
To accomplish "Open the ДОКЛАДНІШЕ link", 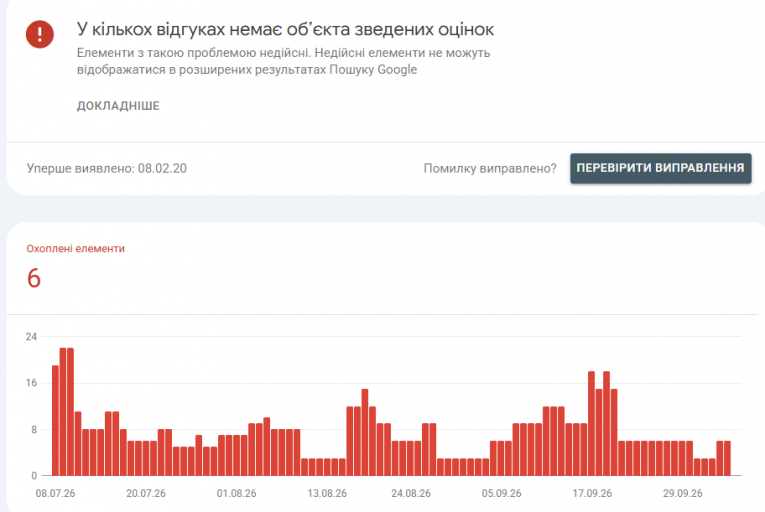I will (x=118, y=106).
